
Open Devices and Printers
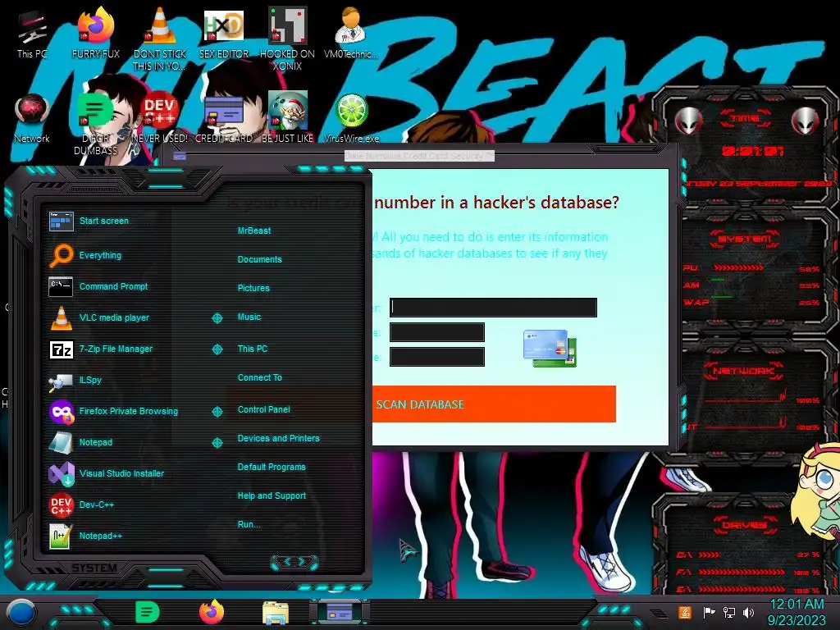pyautogui.click(x=278, y=438)
